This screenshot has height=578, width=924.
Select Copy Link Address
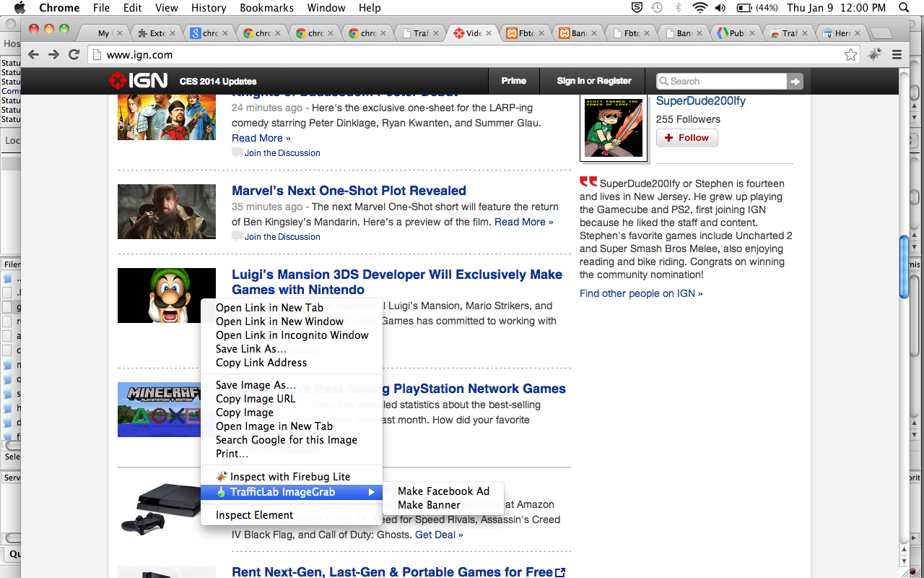click(261, 363)
